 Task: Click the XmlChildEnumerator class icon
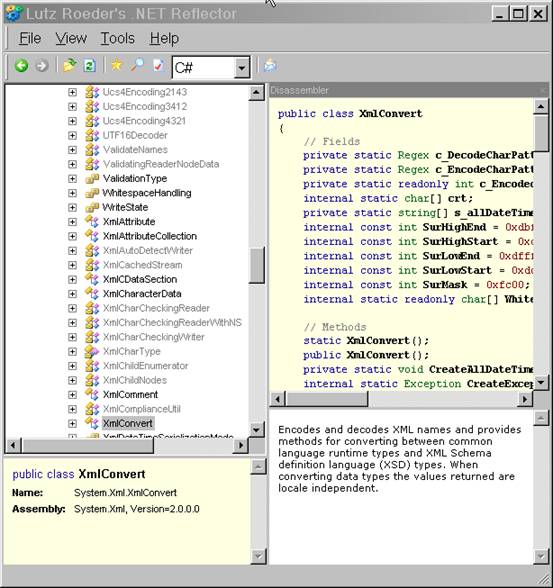(x=92, y=366)
